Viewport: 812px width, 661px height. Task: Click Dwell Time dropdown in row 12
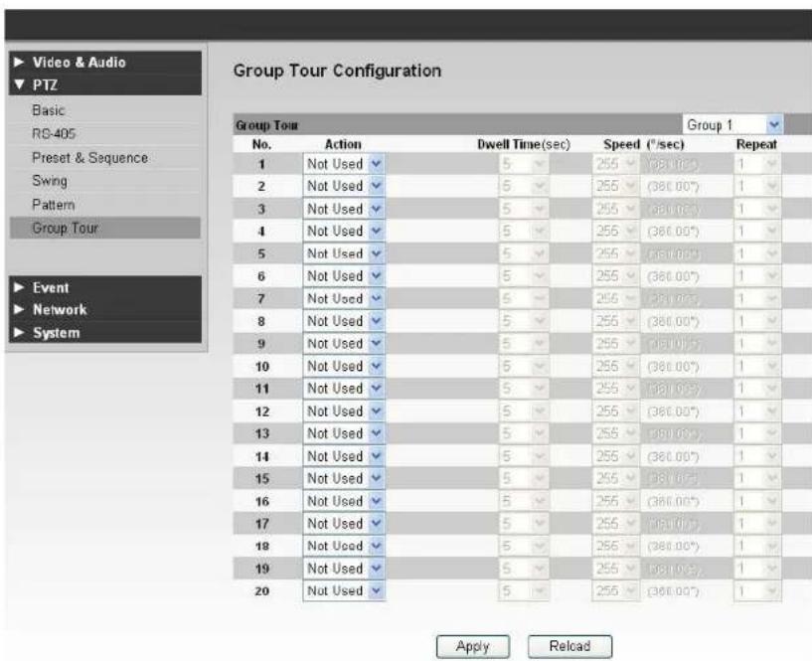pos(524,412)
